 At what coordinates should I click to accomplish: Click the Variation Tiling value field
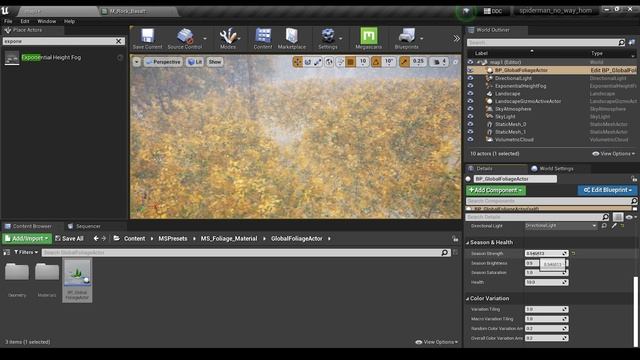[x=546, y=309]
